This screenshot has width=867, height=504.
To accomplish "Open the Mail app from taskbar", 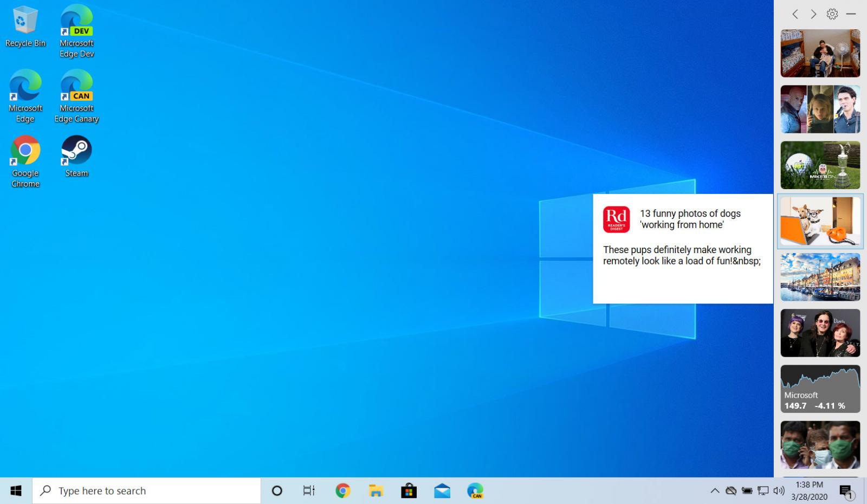I will pos(442,491).
